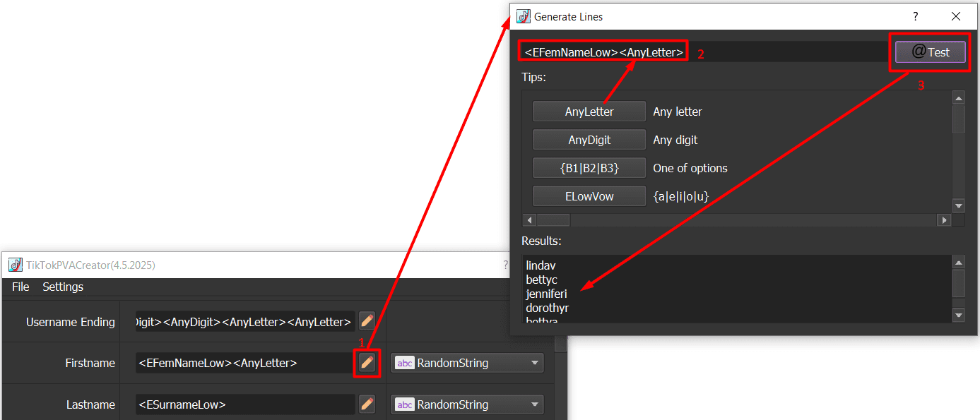Click the Lastname pattern input field
The height and width of the screenshot is (420, 980).
(245, 404)
